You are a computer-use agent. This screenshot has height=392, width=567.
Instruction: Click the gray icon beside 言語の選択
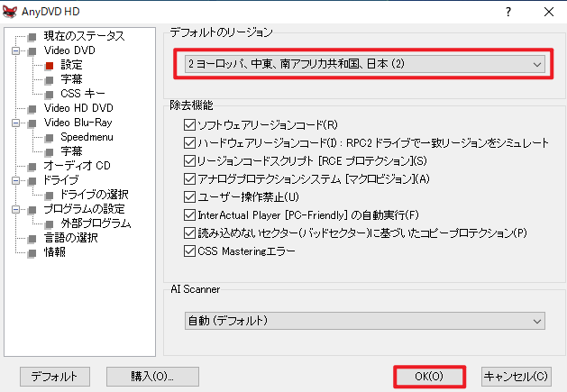(x=32, y=239)
